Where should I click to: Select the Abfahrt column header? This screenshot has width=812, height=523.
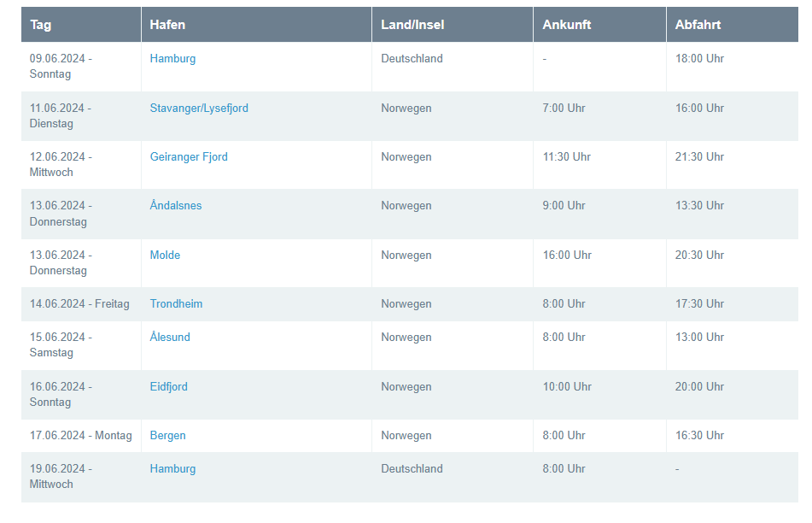tap(698, 25)
